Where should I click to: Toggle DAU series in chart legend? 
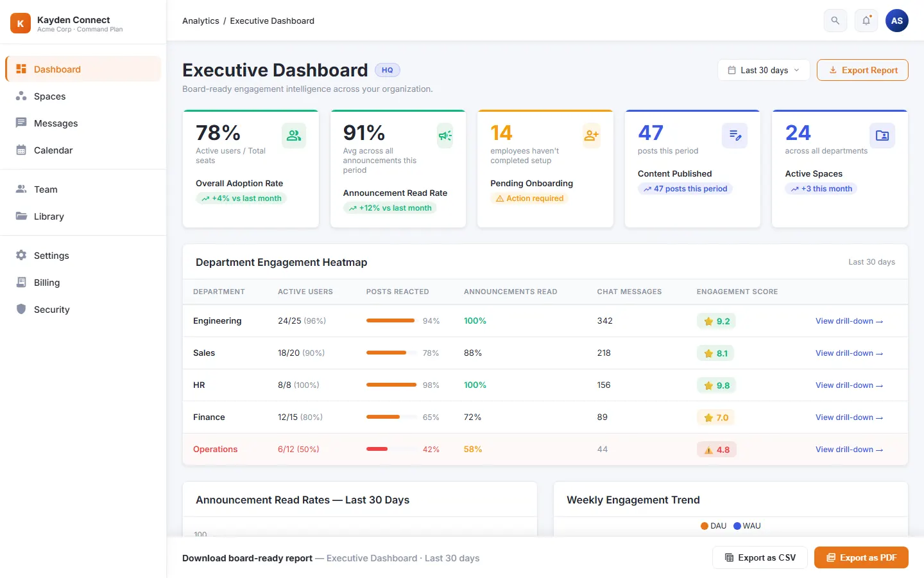point(714,526)
